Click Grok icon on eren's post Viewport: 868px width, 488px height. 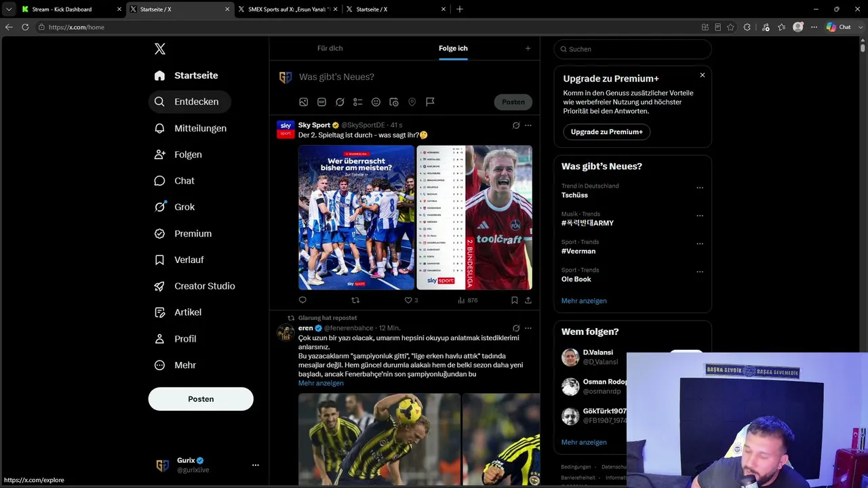(x=516, y=328)
